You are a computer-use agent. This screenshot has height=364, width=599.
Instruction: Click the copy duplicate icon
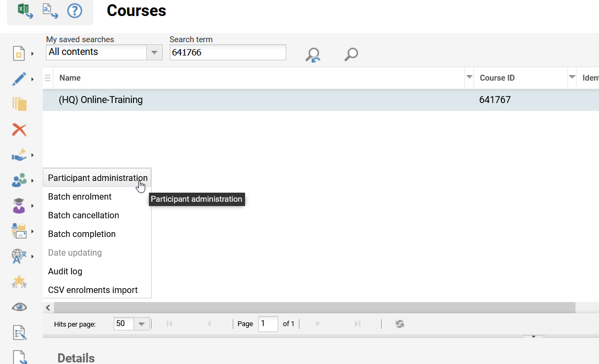coord(19,104)
